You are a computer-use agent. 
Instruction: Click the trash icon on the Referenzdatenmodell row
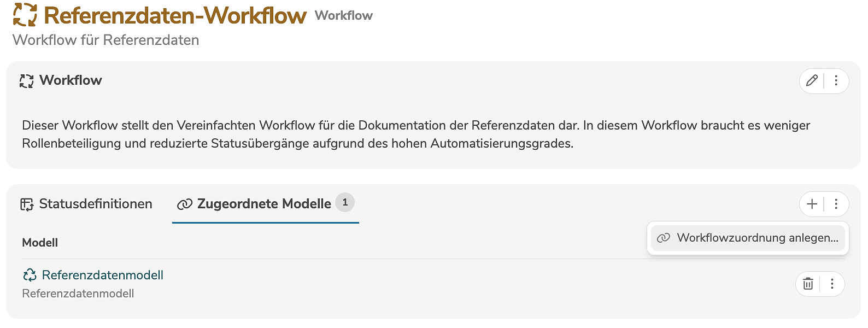click(x=808, y=284)
